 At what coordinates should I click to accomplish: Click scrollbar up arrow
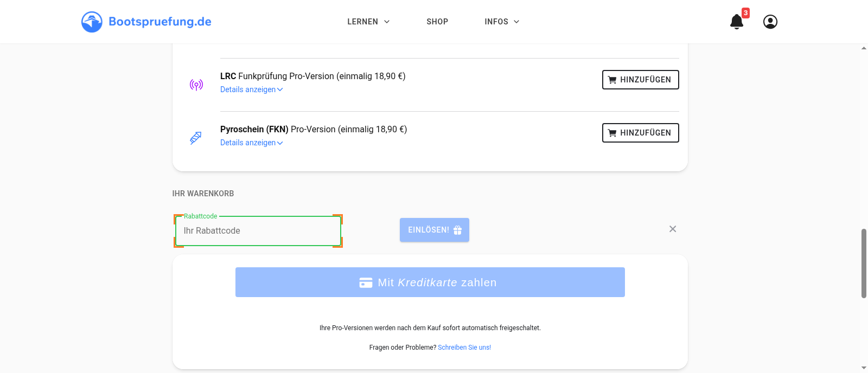click(x=864, y=48)
